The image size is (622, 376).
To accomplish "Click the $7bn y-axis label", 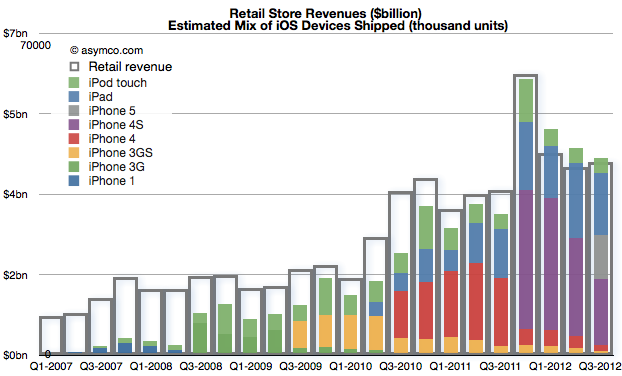I will point(15,33).
